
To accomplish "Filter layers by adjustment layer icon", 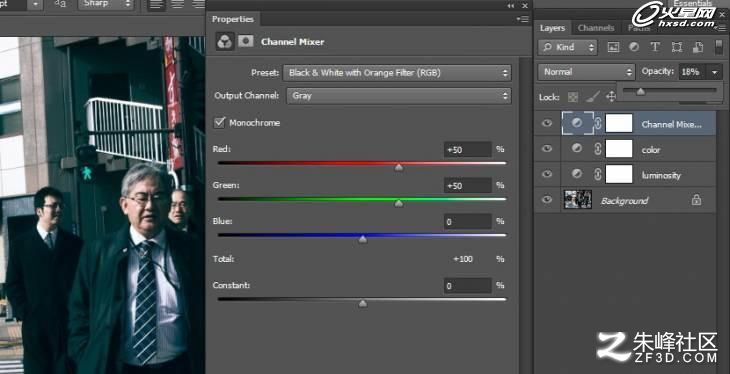I will pos(634,47).
